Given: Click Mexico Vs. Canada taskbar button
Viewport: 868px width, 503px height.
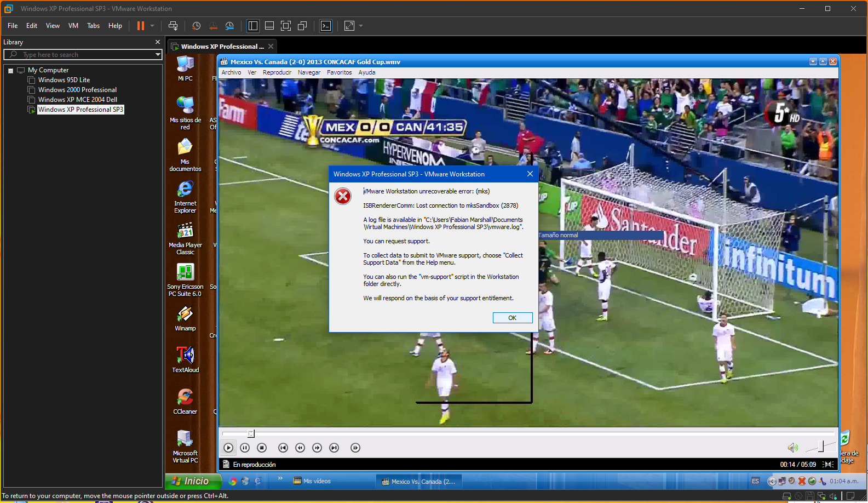Looking at the screenshot, I should (419, 482).
